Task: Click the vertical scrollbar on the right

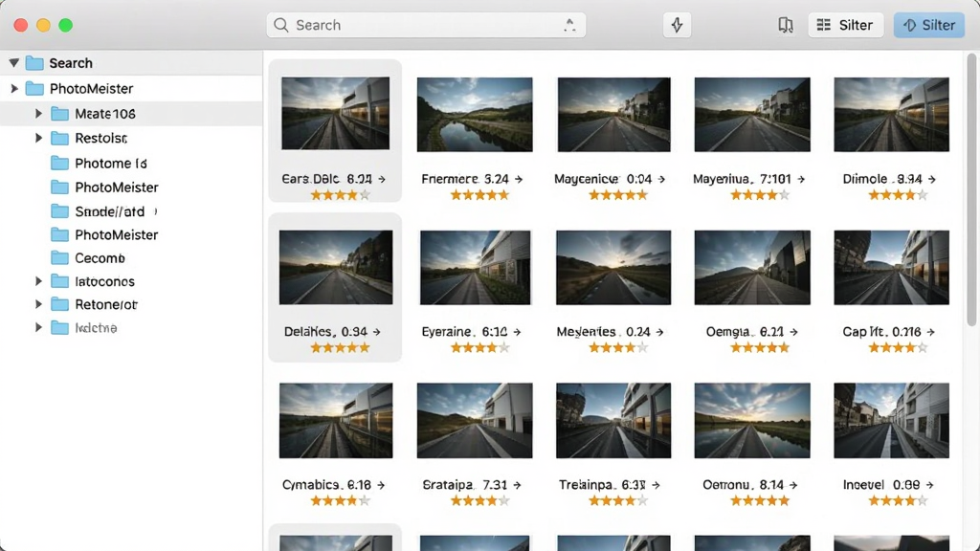Action: (971, 189)
